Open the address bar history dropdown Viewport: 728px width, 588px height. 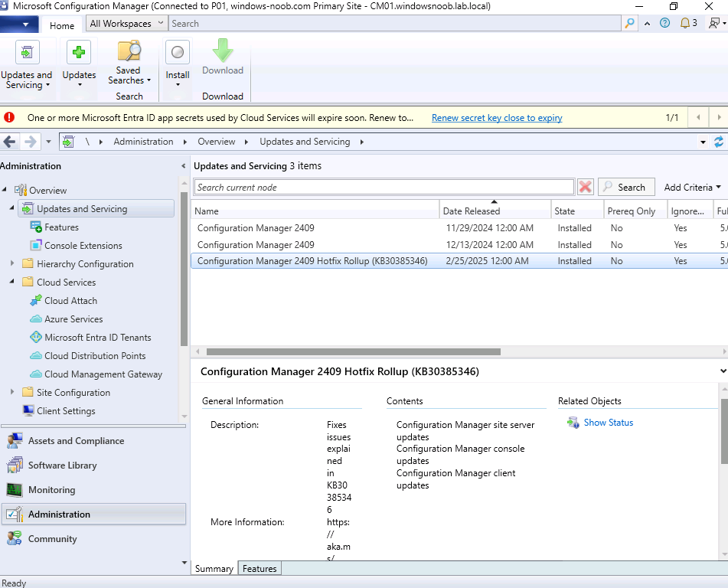point(703,142)
